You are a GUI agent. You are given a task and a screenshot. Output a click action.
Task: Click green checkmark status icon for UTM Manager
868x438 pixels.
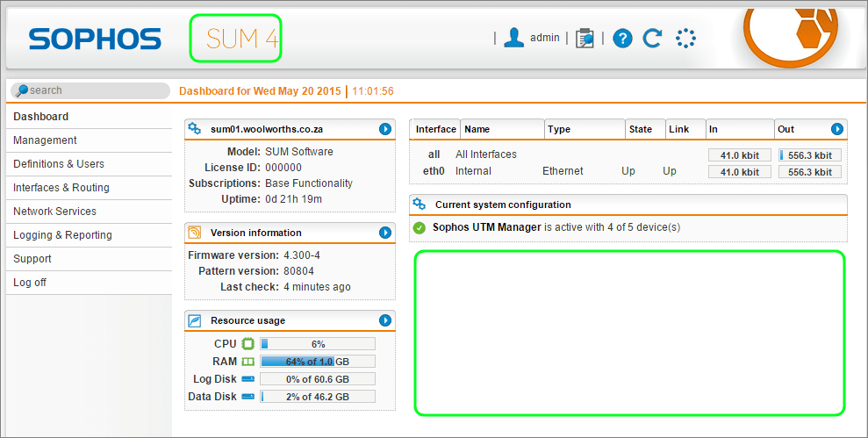point(420,227)
